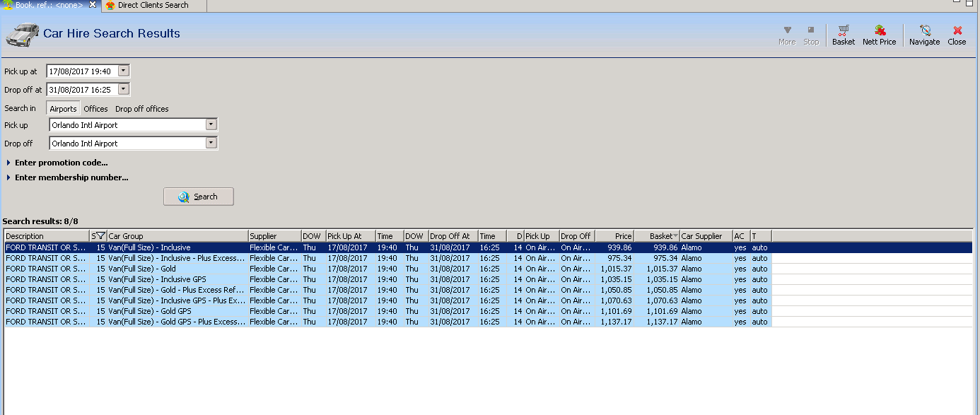
Task: Select the Drop off offices tab
Action: (142, 109)
